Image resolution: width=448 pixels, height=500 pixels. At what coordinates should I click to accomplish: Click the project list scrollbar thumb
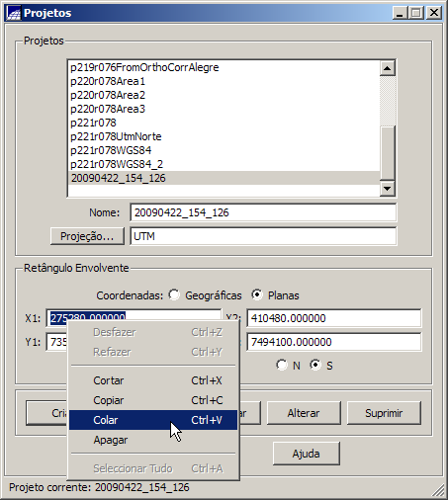(388, 153)
